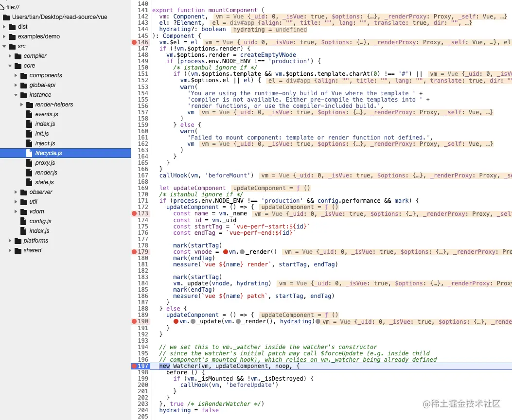Expand the examples/demo folder arrow
The width and height of the screenshot is (512, 420).
(4, 36)
